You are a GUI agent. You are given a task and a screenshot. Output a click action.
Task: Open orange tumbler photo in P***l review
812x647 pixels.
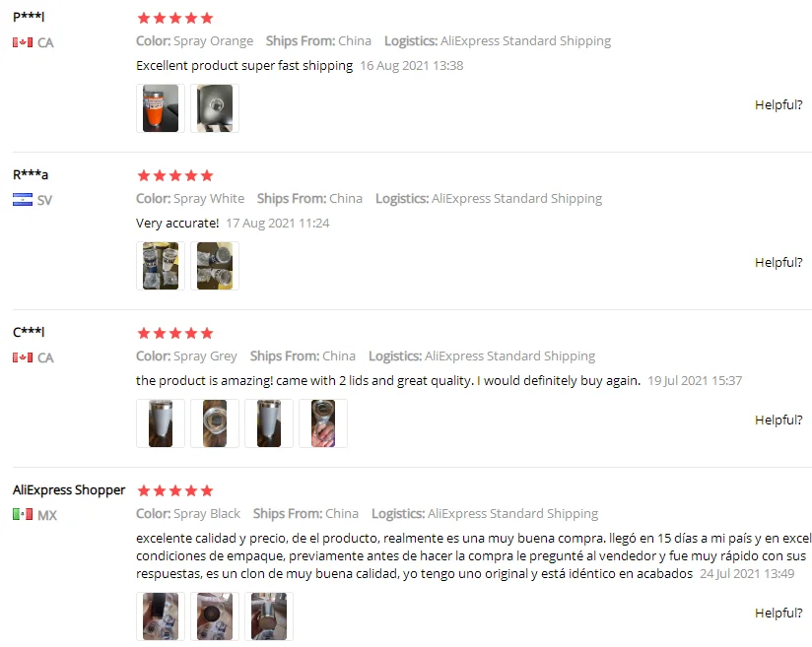tap(161, 108)
